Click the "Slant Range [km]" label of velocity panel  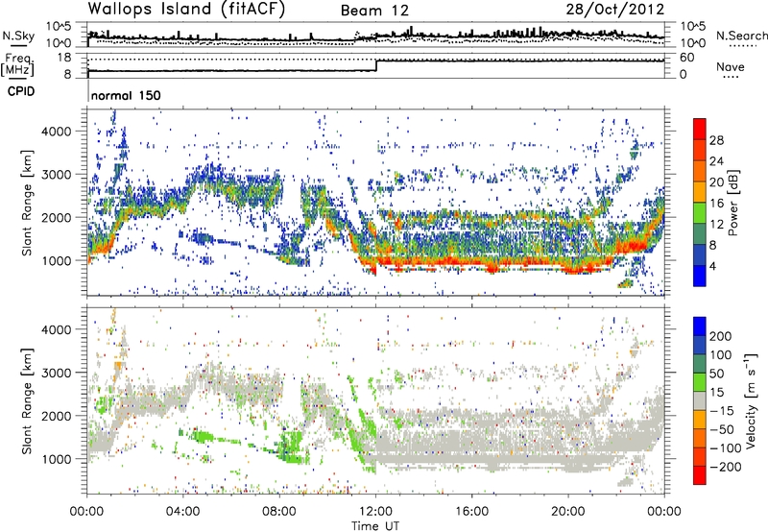tap(27, 400)
